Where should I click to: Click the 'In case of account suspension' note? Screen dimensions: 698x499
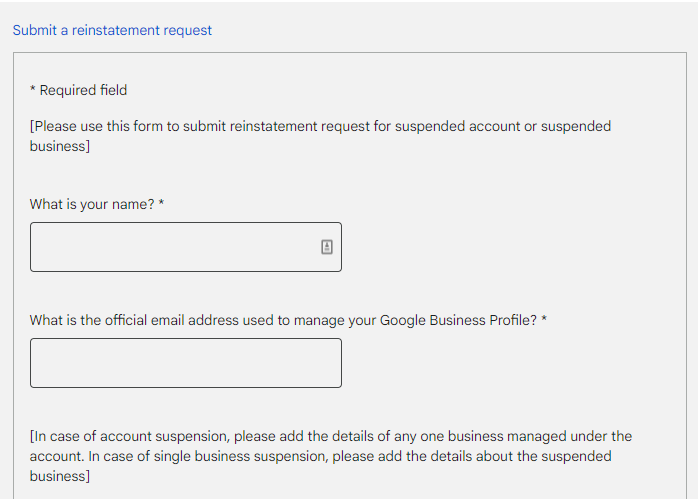[331, 456]
